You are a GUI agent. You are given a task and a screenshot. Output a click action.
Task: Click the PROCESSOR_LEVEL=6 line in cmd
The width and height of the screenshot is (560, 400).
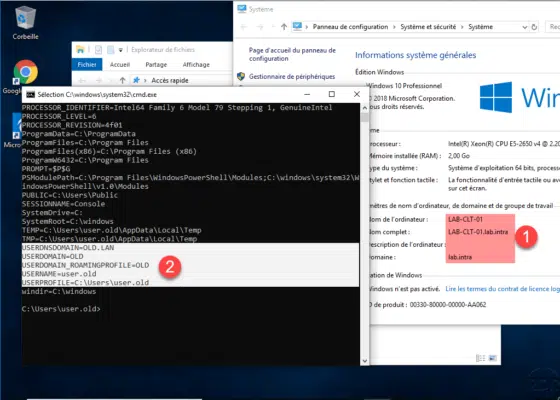(59, 116)
